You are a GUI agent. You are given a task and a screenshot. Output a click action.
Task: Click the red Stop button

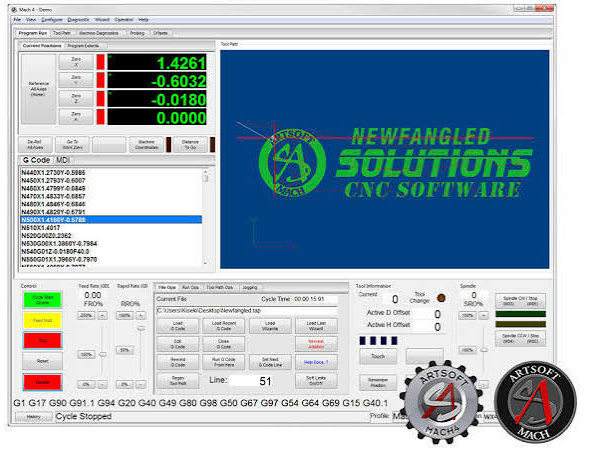(42, 341)
